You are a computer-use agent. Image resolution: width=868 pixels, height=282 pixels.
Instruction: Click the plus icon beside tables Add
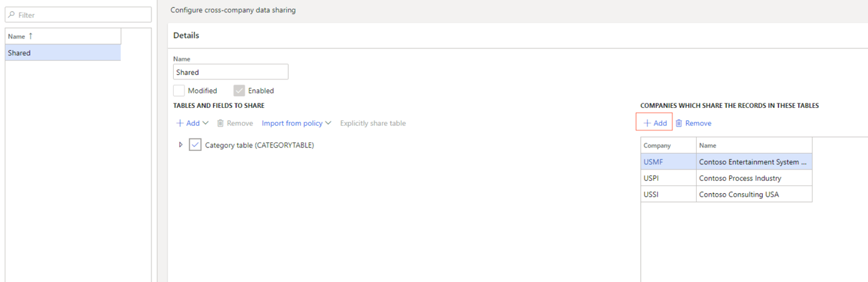180,123
